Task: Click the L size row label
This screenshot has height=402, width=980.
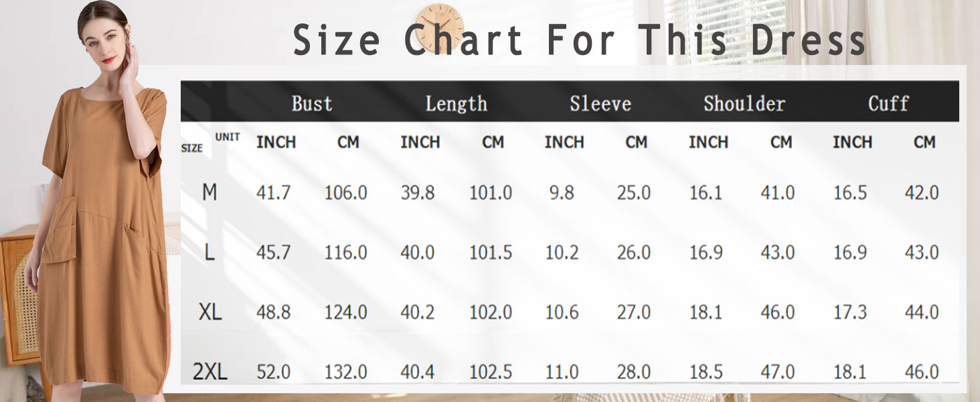Action: pyautogui.click(x=210, y=253)
